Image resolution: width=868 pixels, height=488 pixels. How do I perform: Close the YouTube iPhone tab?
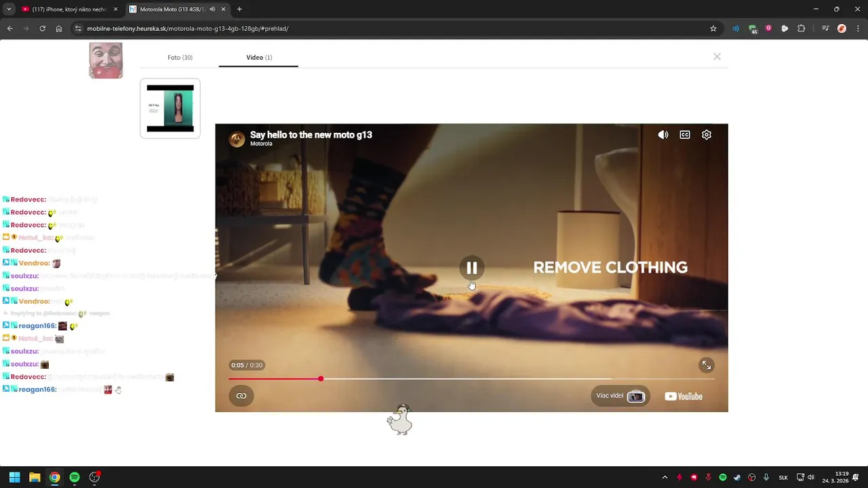pyautogui.click(x=115, y=9)
